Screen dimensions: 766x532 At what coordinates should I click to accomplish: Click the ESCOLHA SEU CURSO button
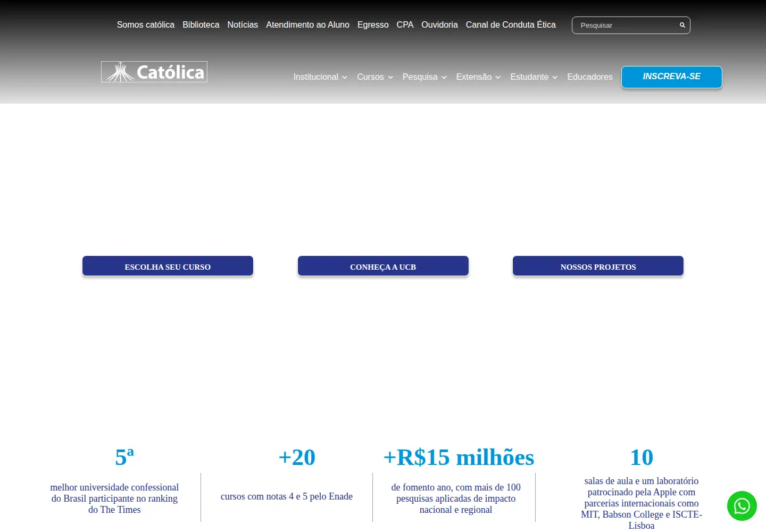coord(168,266)
